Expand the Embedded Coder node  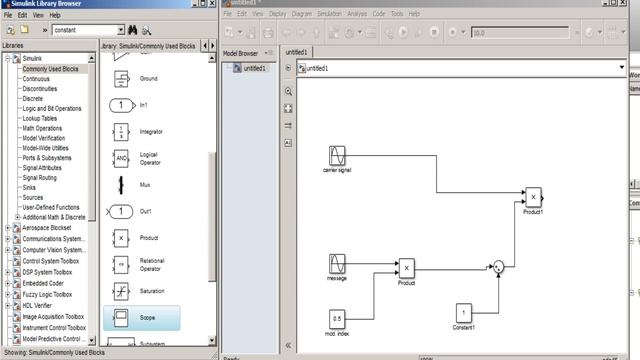[x=7, y=283]
